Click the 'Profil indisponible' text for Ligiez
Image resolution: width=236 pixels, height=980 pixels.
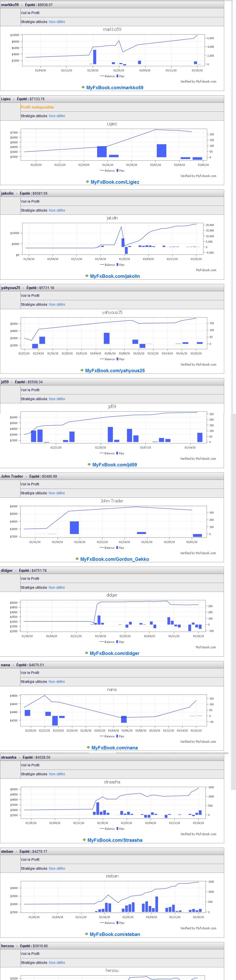coord(37,107)
